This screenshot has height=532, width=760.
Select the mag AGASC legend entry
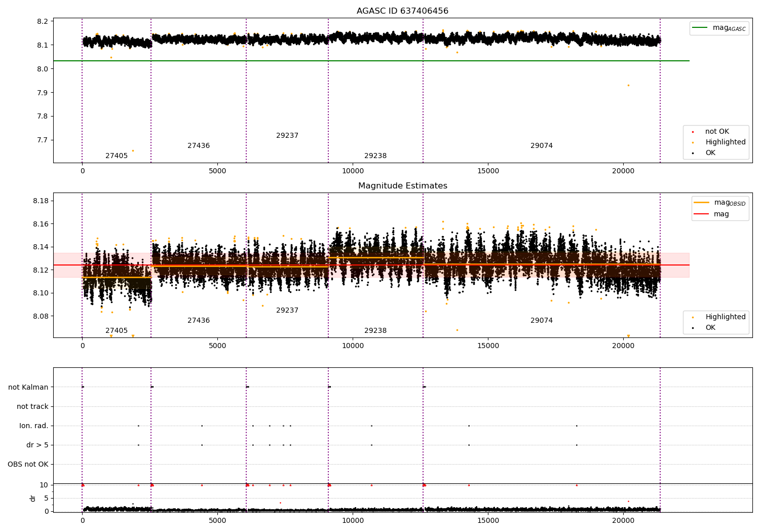719,28
